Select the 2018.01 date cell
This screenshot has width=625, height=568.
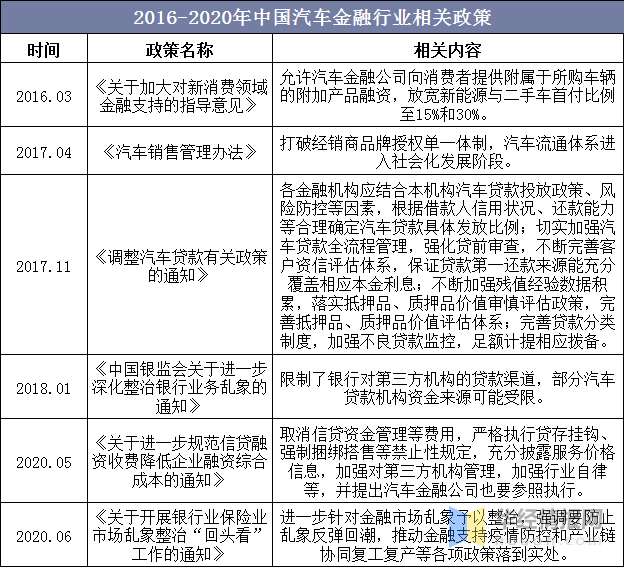44,388
